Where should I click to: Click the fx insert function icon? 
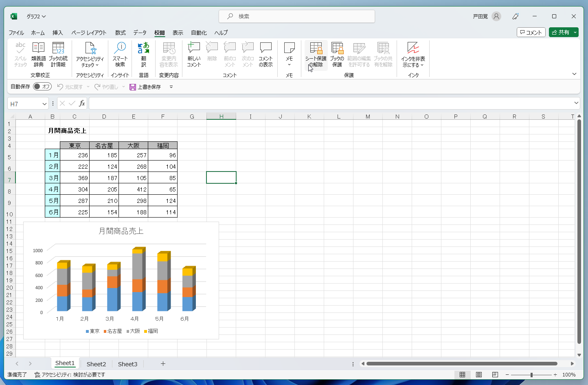pyautogui.click(x=82, y=103)
